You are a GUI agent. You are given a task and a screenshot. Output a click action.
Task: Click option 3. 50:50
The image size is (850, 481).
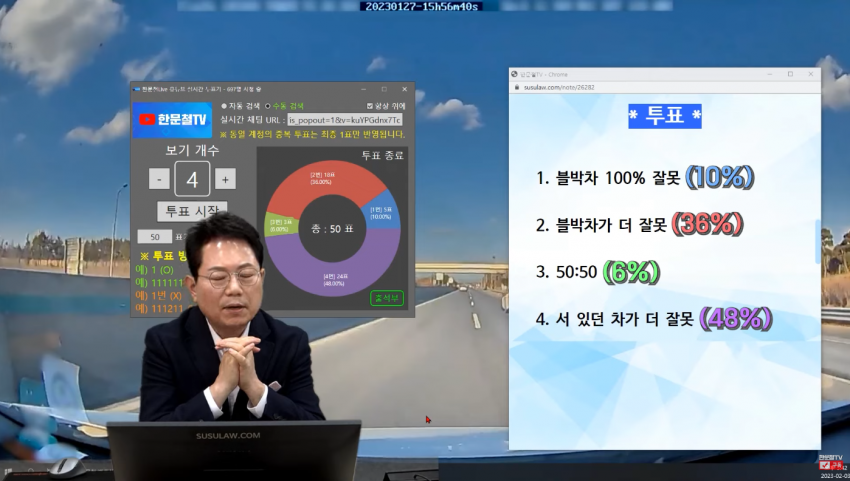pyautogui.click(x=566, y=271)
